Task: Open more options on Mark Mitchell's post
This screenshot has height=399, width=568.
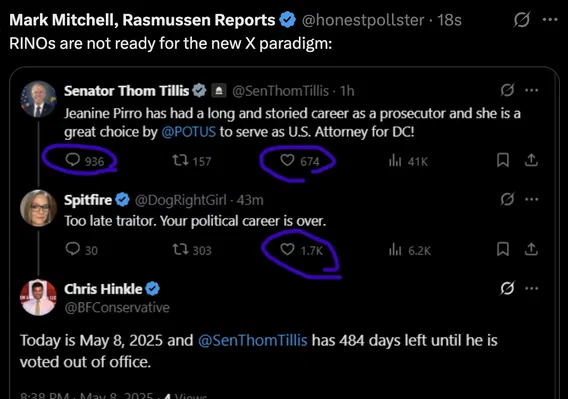Action: (x=550, y=20)
